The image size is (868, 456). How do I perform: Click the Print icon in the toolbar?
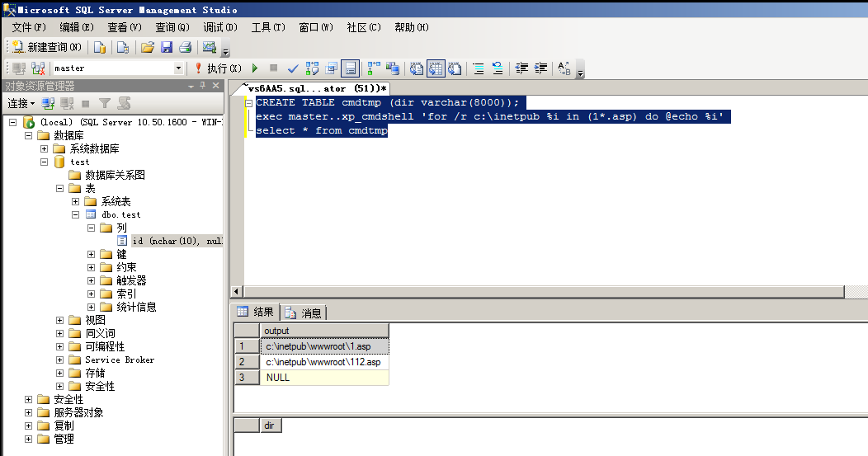[x=186, y=48]
